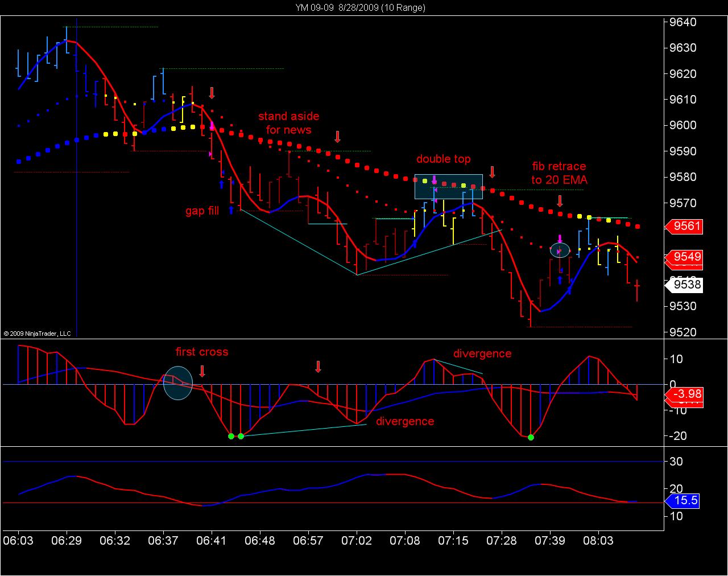Viewport: 728px width, 576px height.
Task: Click the chart title YM 09-09 8/28/2009 (10 Range)
Action: [360, 7]
